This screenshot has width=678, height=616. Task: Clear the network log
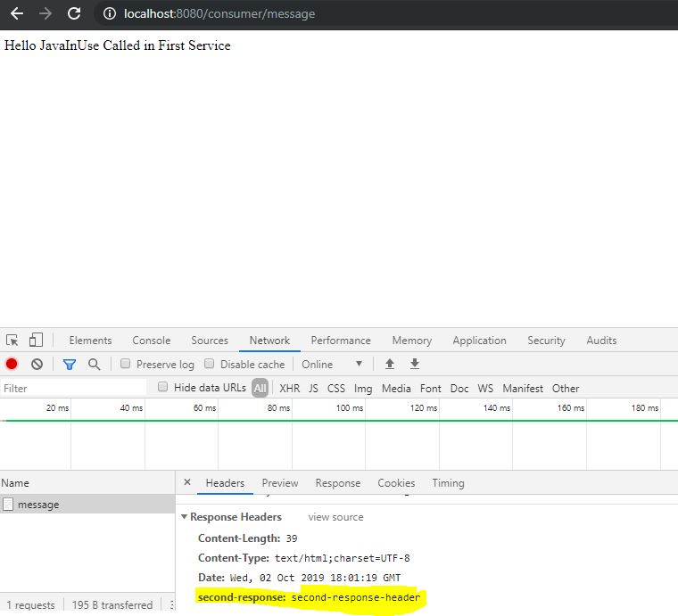point(37,364)
